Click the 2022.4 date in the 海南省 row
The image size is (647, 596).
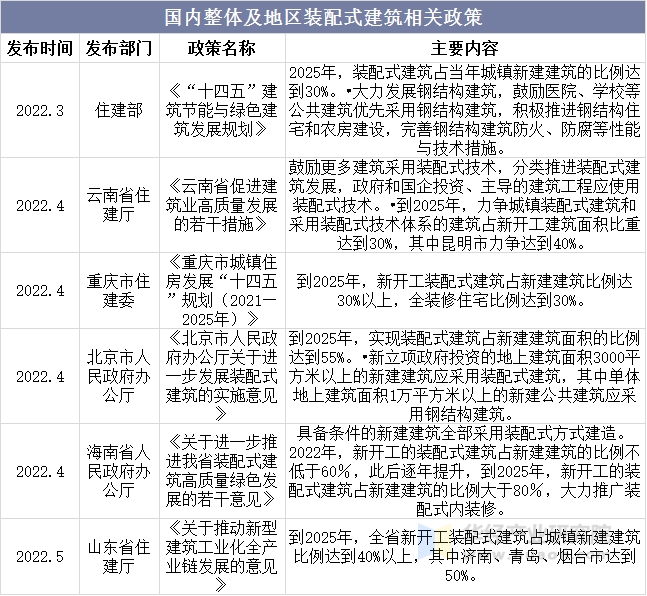point(40,471)
